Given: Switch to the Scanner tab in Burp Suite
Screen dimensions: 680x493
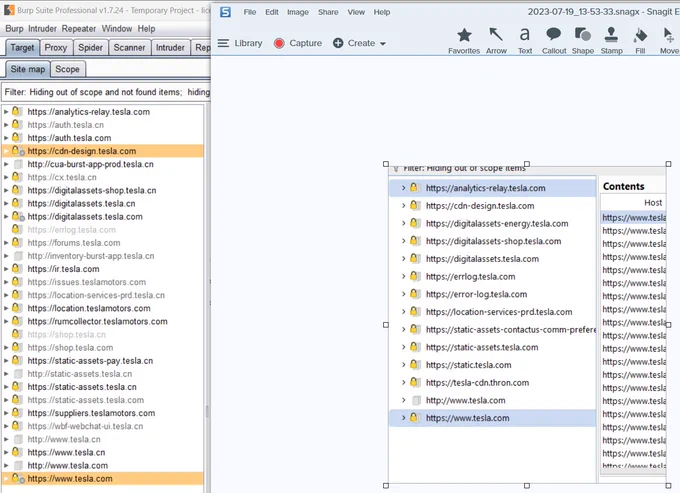Looking at the screenshot, I should pyautogui.click(x=129, y=48).
